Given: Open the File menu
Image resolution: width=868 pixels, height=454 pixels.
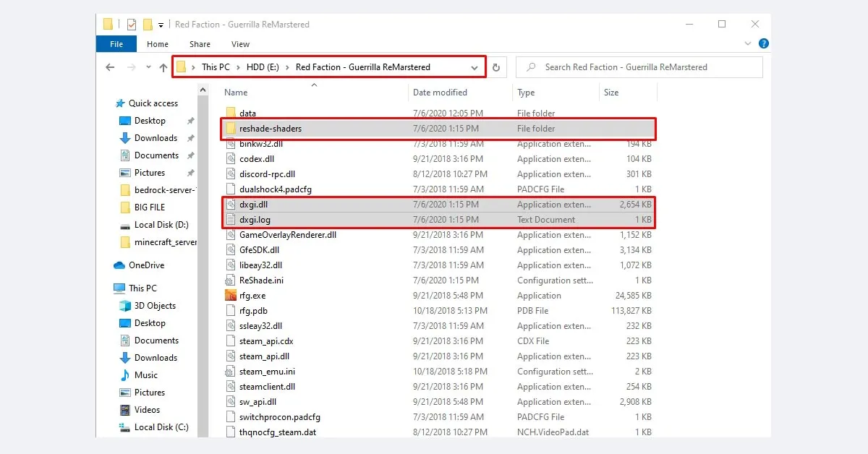Looking at the screenshot, I should coord(116,43).
